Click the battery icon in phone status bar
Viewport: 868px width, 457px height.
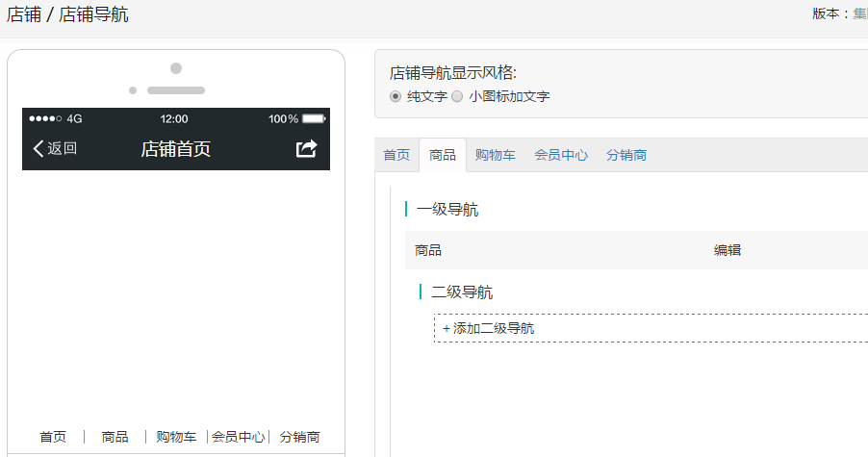[314, 119]
